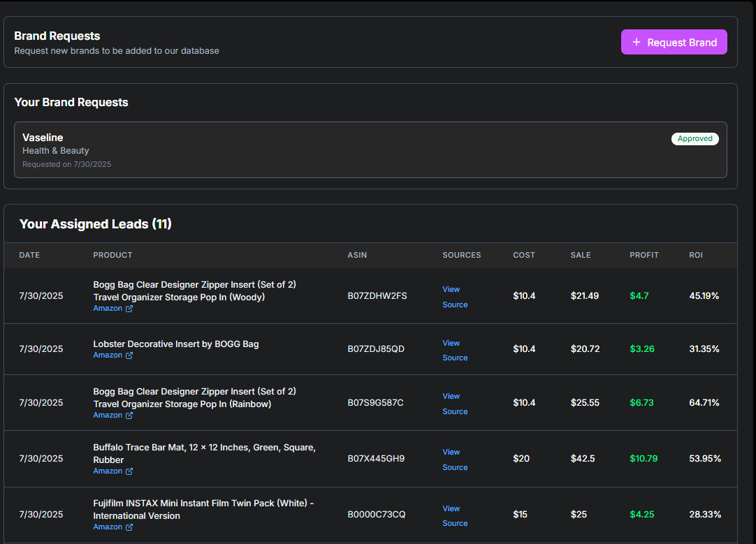The height and width of the screenshot is (544, 756).
Task: Open external link icon for Woody Bogg Bag
Action: (129, 309)
